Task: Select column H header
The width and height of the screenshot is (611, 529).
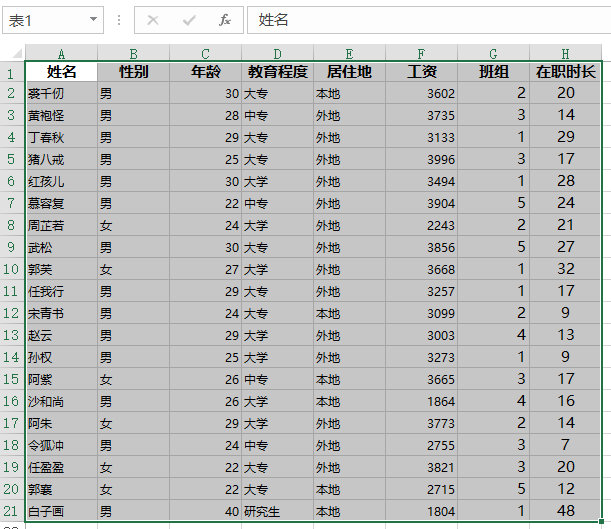Action: [x=565, y=53]
